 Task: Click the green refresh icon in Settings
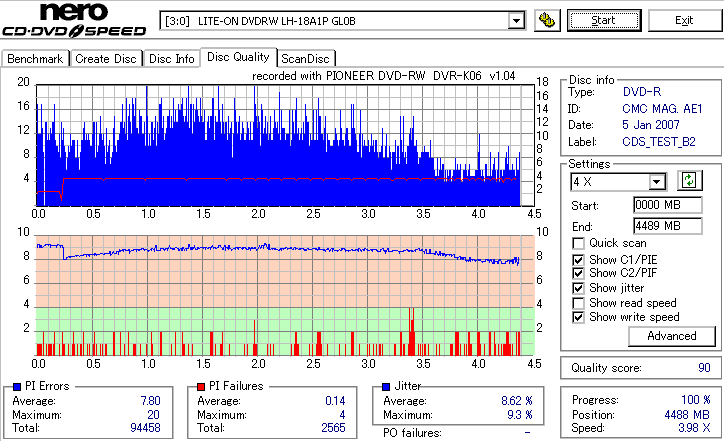(689, 181)
